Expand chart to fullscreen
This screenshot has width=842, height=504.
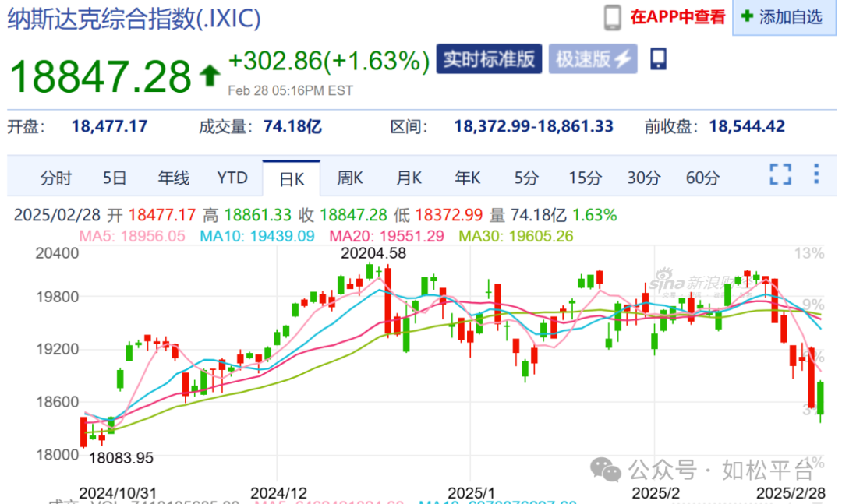[x=780, y=174]
